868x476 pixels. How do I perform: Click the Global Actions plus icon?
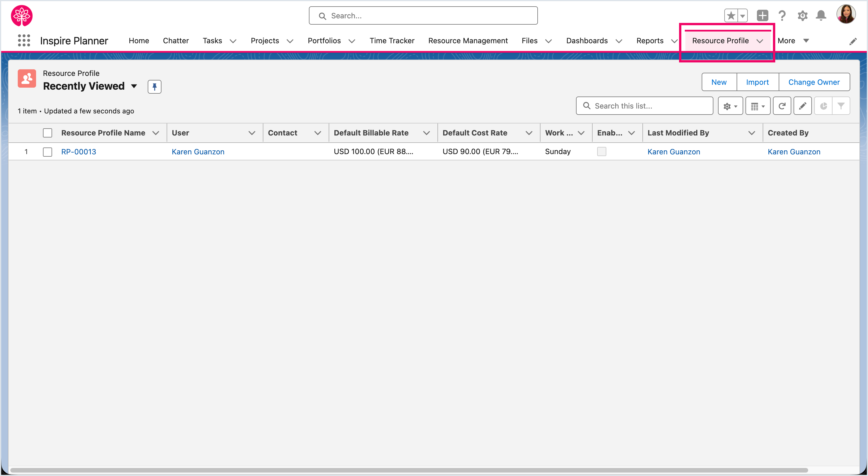coord(762,15)
